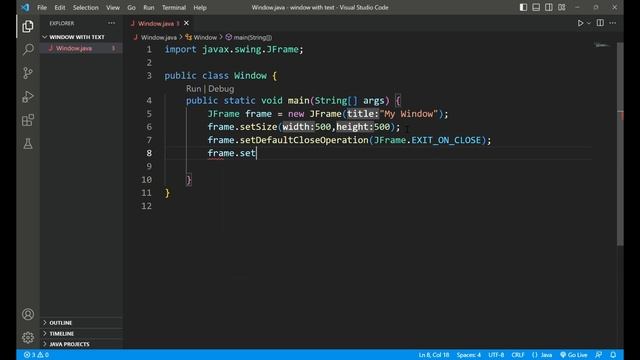640x360 pixels.
Task: Change file encoding UTF-8
Action: pos(496,355)
